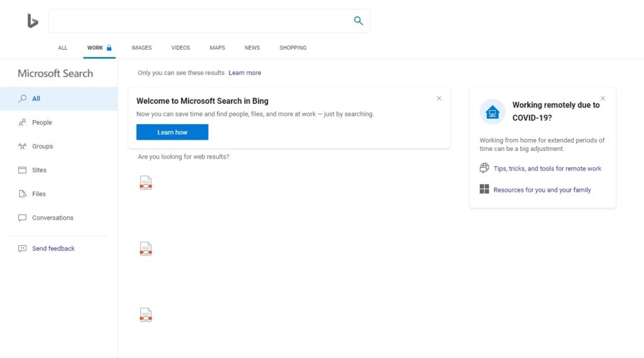Go to the MAPS tab
644x358 pixels.
click(217, 48)
